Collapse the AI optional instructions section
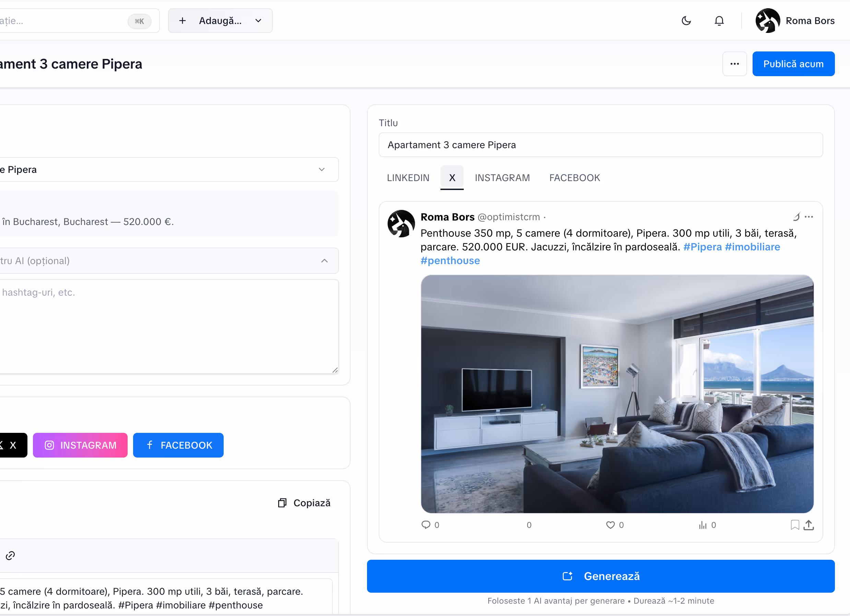The image size is (850, 616). (324, 261)
